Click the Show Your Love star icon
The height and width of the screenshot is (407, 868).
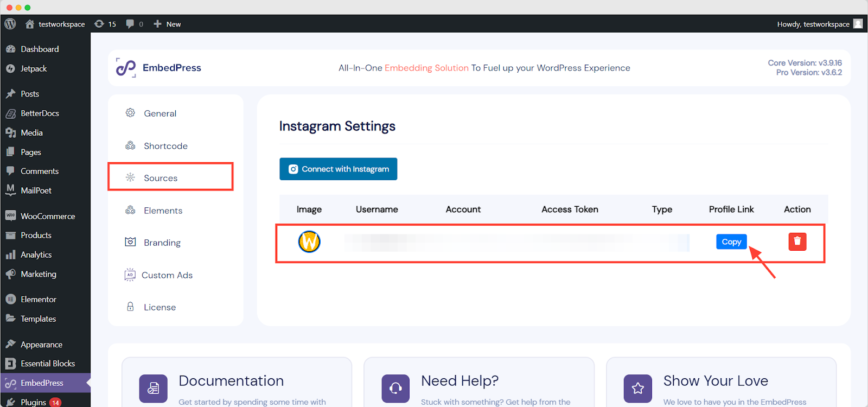(638, 389)
